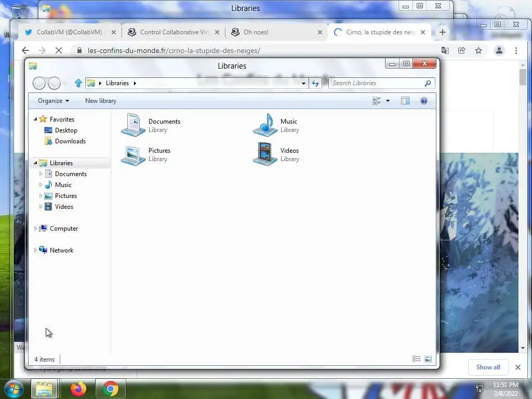Expand the Network tree node

[35, 250]
